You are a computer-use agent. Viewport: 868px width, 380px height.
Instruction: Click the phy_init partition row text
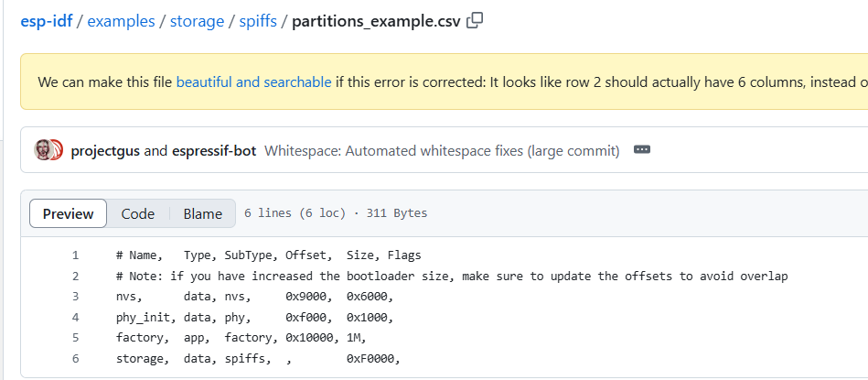click(253, 318)
